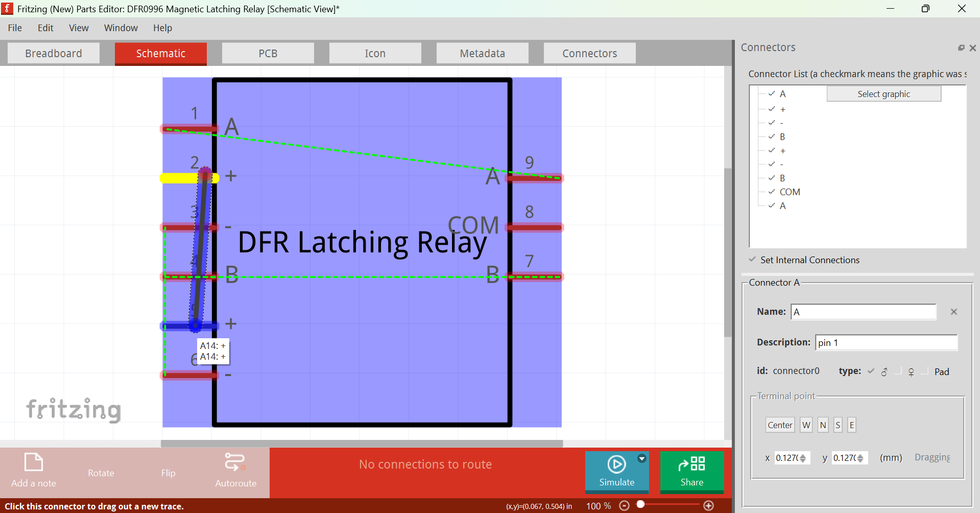Switch to the Schematic tab

coord(161,53)
